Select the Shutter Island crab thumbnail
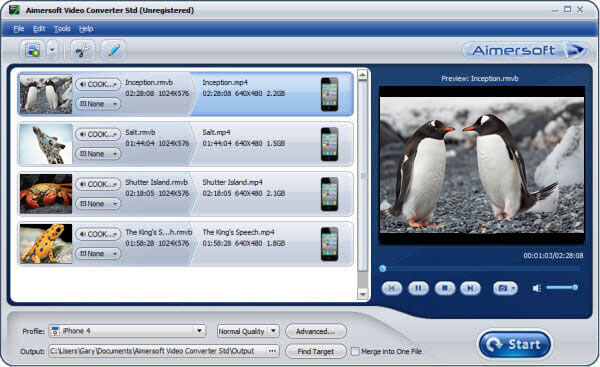This screenshot has width=600, height=367. (x=46, y=194)
